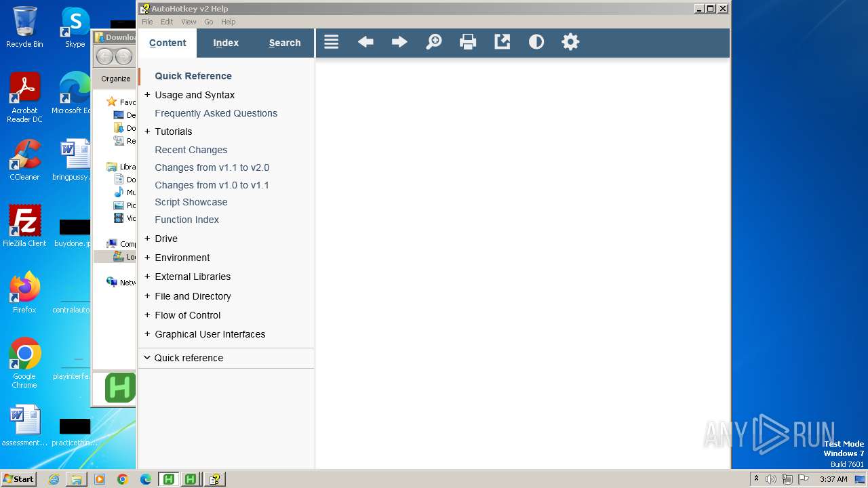Click the 3:37 AM system clock
This screenshot has width=868, height=488.
pos(833,479)
